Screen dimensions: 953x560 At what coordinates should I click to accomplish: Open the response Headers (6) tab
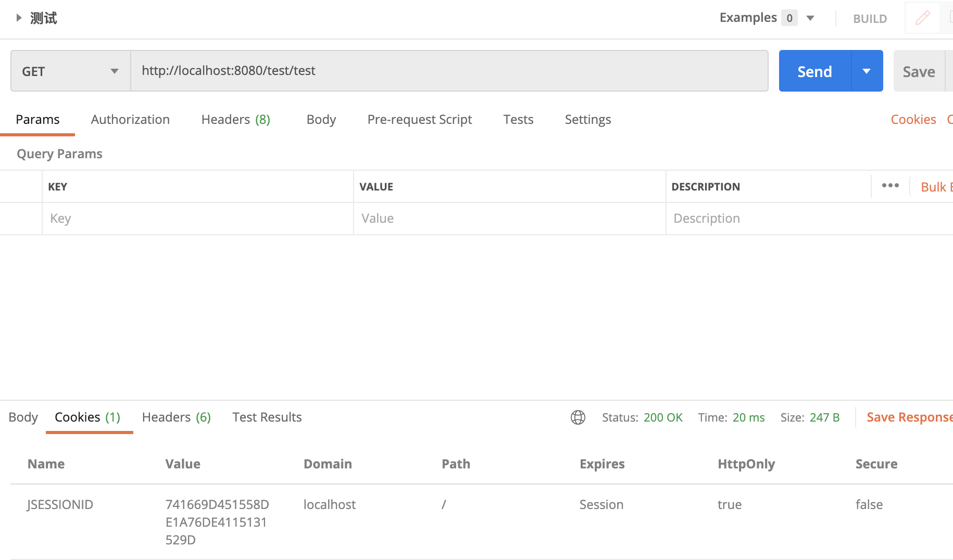pos(177,417)
